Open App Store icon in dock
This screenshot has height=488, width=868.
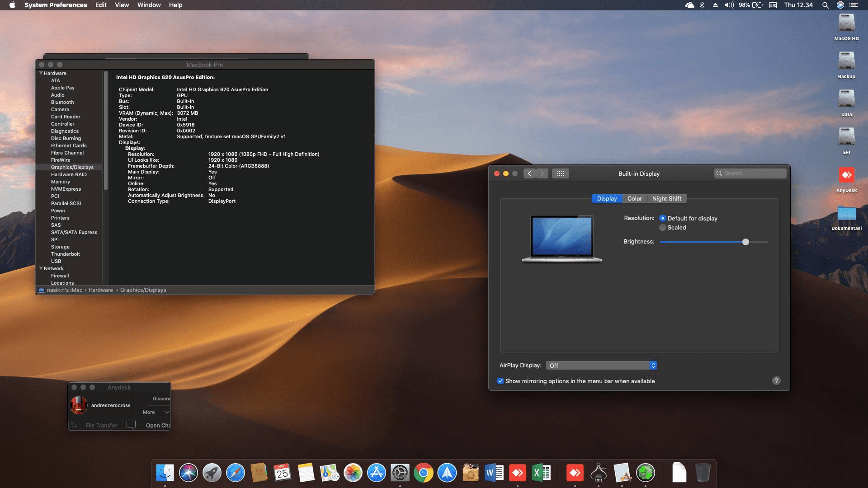377,473
